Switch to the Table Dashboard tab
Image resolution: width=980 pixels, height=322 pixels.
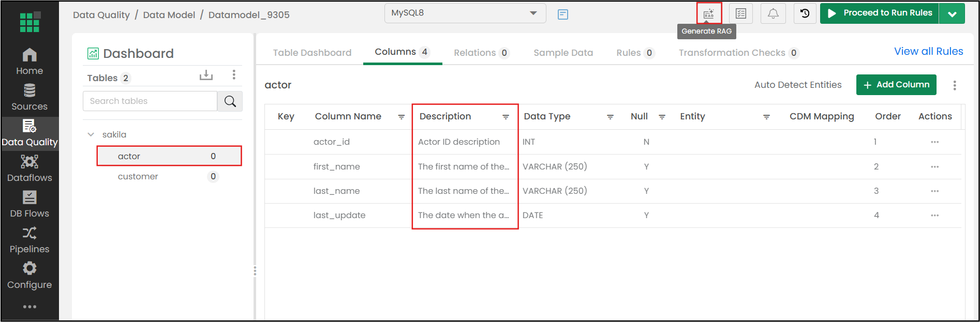[x=312, y=53]
